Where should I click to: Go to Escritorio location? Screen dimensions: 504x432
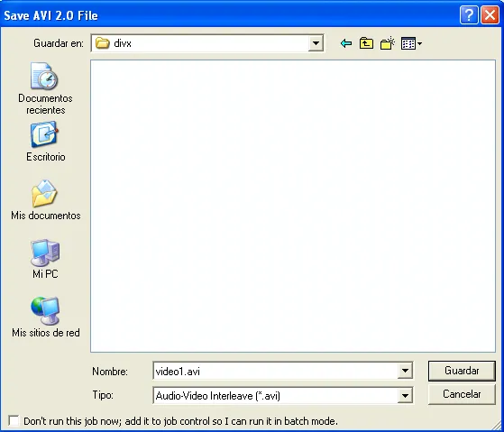[x=45, y=142]
